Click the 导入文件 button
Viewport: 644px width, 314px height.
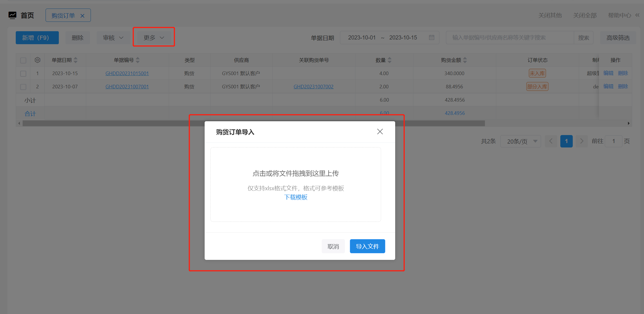367,246
